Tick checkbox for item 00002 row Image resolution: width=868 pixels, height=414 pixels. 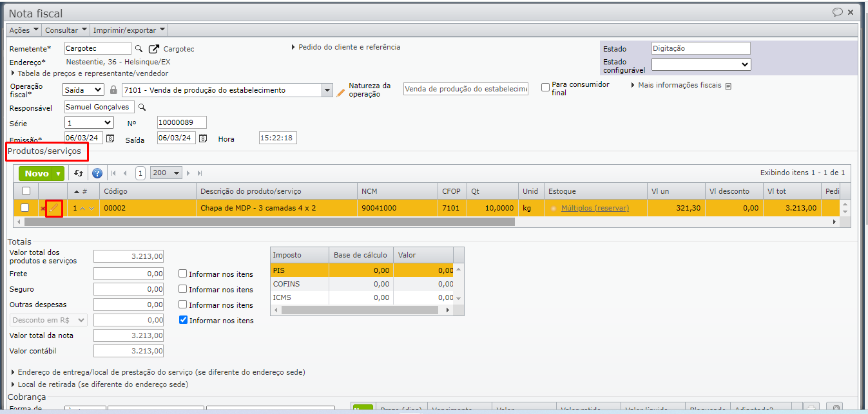click(25, 207)
